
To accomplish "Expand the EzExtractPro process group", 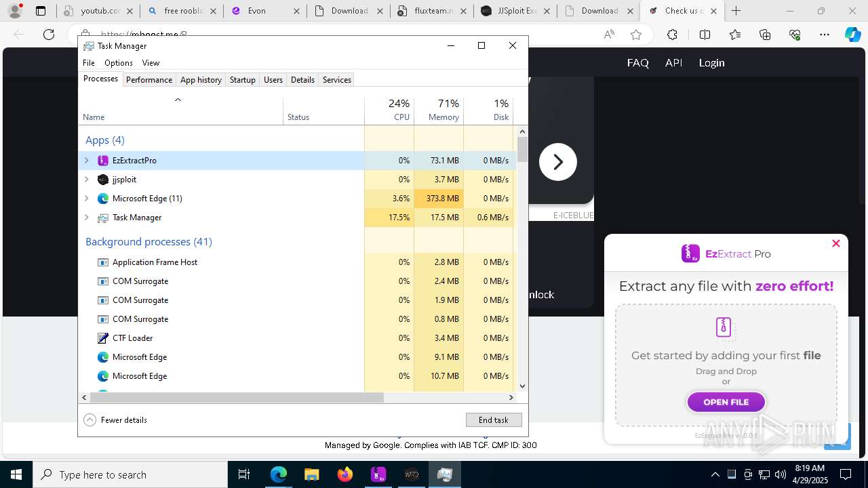I will 86,161.
